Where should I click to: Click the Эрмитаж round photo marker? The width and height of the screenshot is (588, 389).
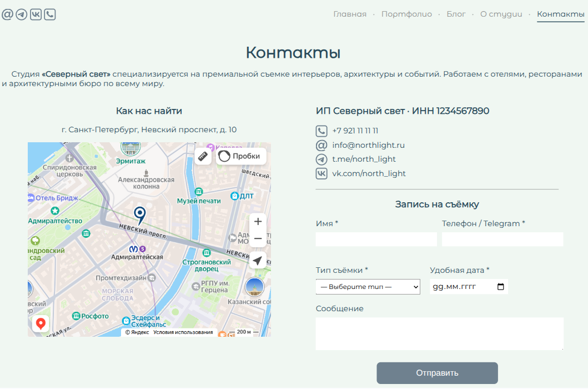pyautogui.click(x=130, y=148)
